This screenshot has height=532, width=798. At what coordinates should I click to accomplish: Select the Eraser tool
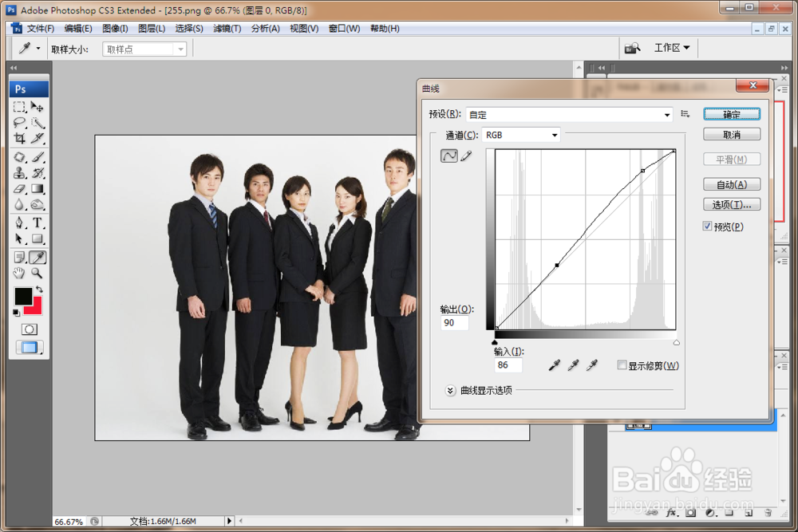[x=19, y=189]
